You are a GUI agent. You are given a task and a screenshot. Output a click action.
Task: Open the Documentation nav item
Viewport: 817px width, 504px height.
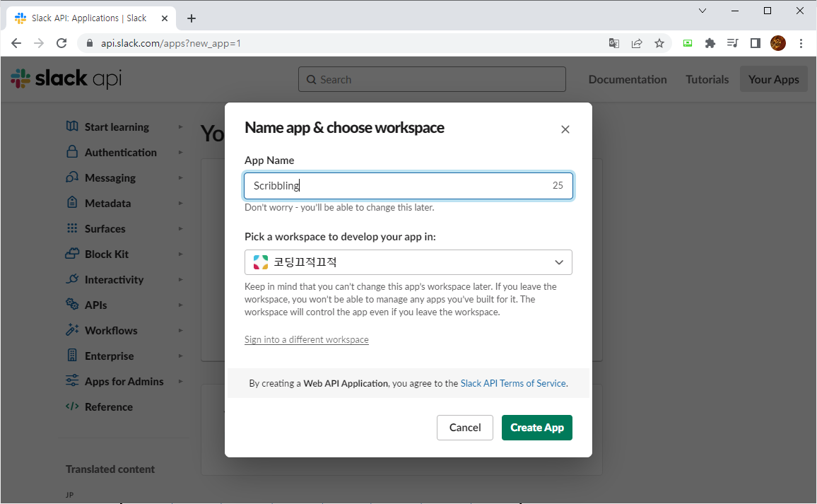(x=628, y=79)
